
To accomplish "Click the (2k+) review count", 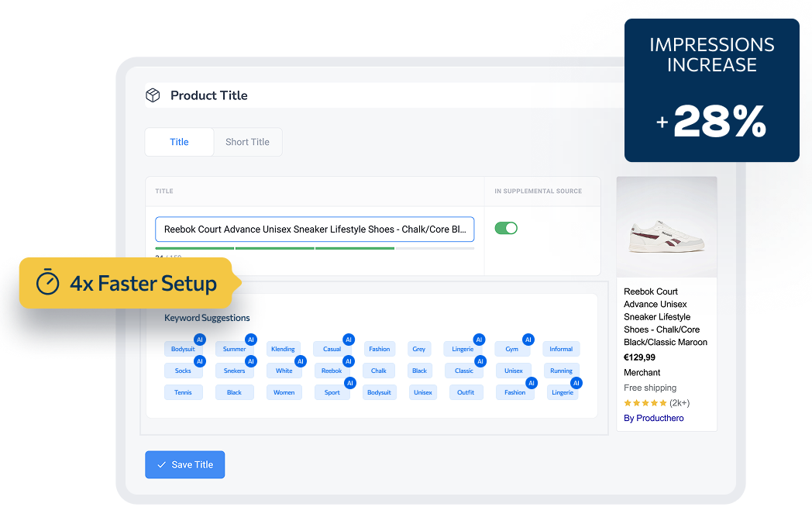I will tap(680, 403).
